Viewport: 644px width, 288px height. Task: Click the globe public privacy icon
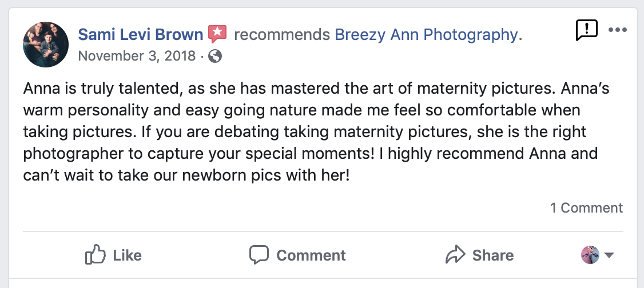216,56
